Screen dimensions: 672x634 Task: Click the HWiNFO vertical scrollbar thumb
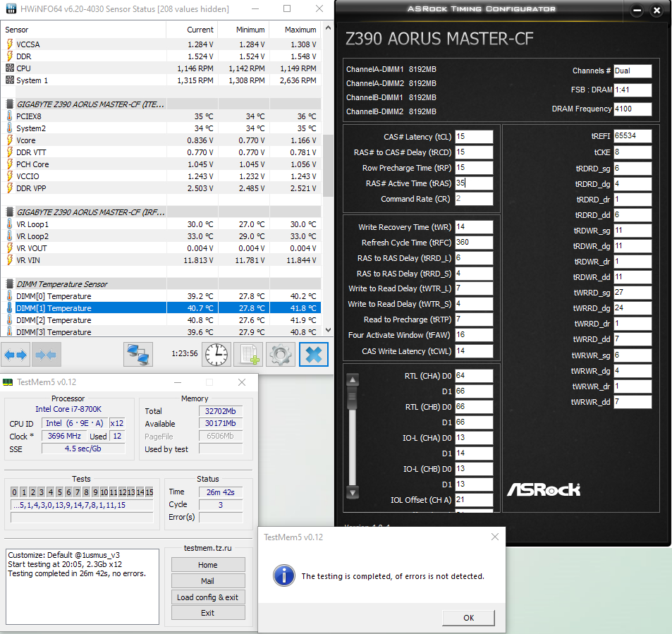pyautogui.click(x=329, y=166)
